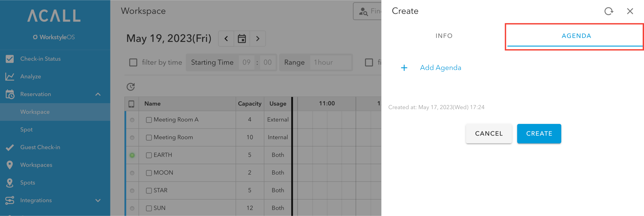Select the EARTH room checkbox
Viewport: 644px width, 216px height.
(149, 155)
